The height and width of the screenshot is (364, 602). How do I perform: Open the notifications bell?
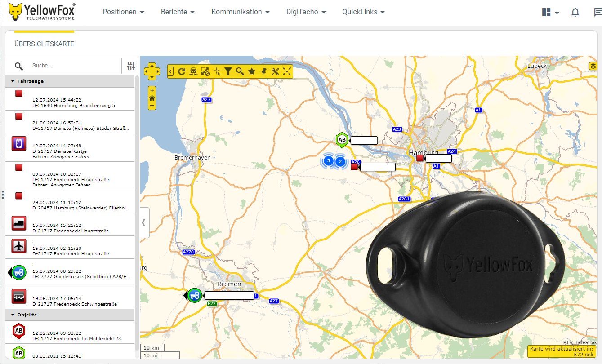(575, 13)
